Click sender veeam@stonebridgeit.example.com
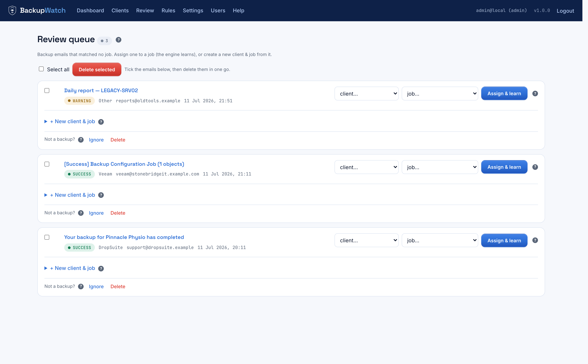Screen dimensions: 588x364 click(x=157, y=174)
